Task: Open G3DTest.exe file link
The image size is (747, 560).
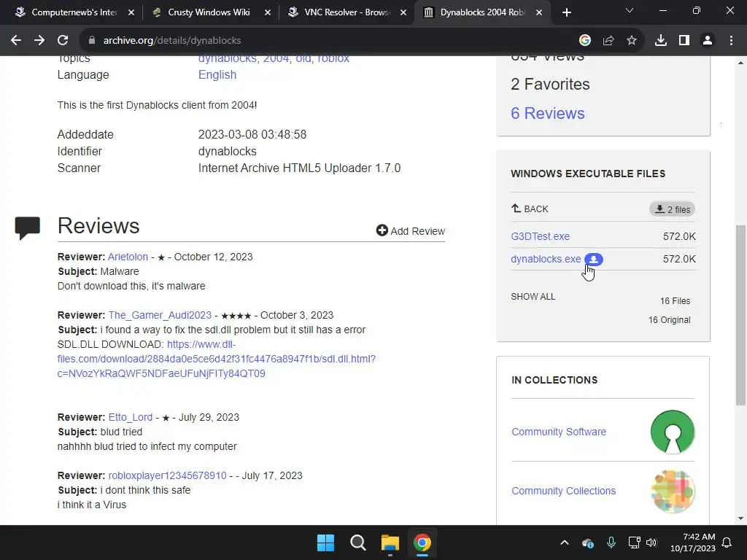Action: point(540,236)
